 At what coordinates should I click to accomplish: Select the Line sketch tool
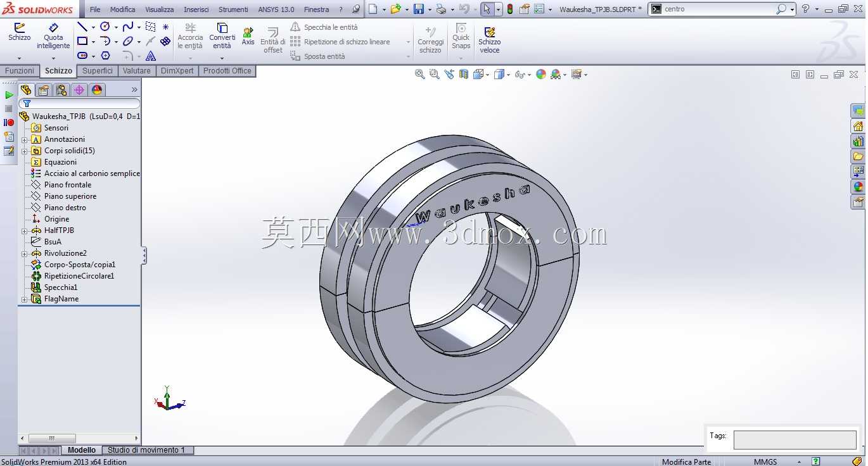82,27
